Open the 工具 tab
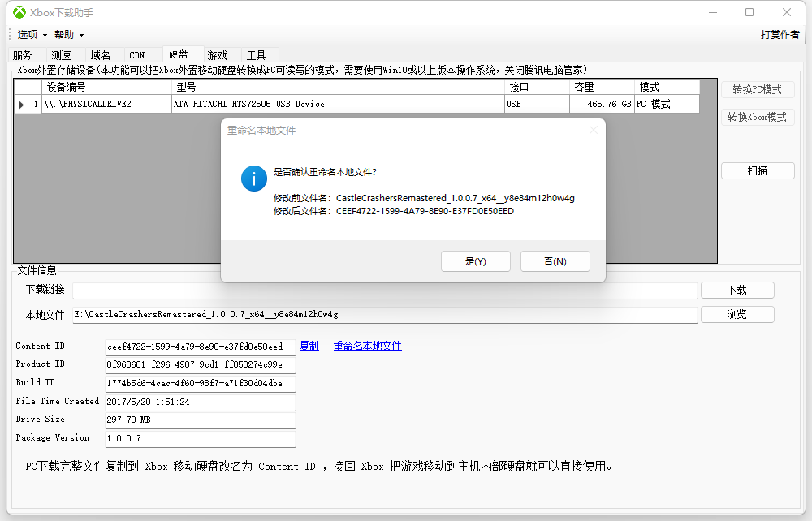This screenshot has height=521, width=812. coord(258,54)
